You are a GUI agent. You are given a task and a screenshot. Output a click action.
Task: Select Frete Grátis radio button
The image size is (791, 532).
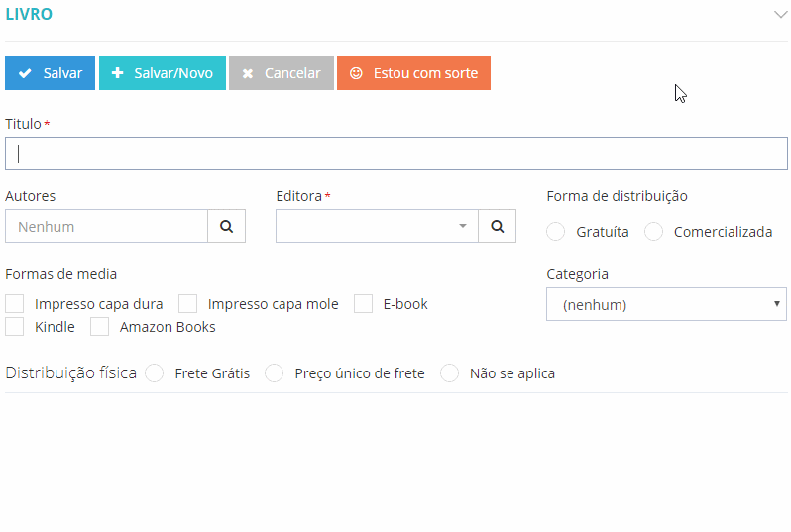tap(155, 373)
